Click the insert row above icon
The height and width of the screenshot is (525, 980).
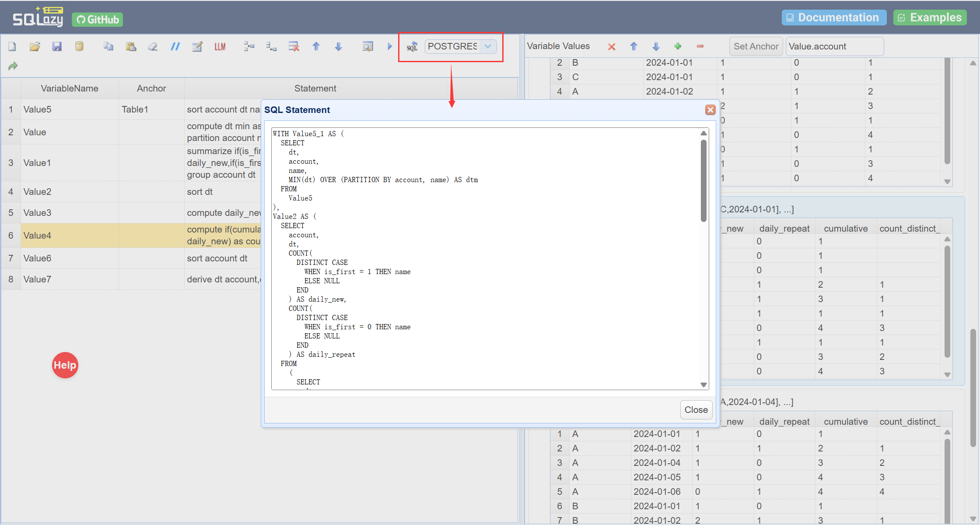click(x=249, y=46)
